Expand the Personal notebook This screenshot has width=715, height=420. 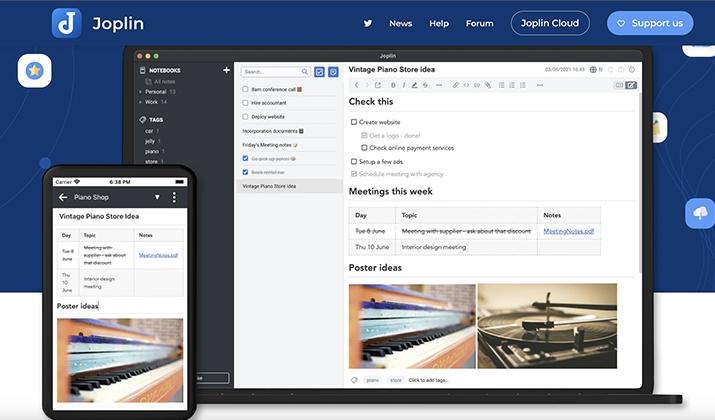tap(140, 92)
